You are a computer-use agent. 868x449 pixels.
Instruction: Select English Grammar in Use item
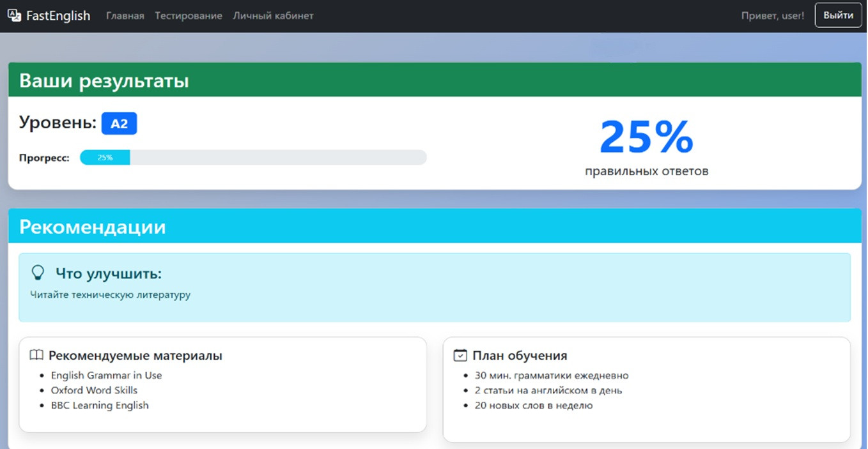coord(106,376)
